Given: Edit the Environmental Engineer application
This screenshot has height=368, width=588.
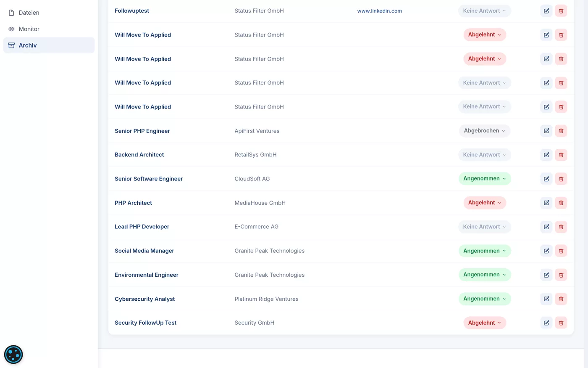Looking at the screenshot, I should click(546, 275).
